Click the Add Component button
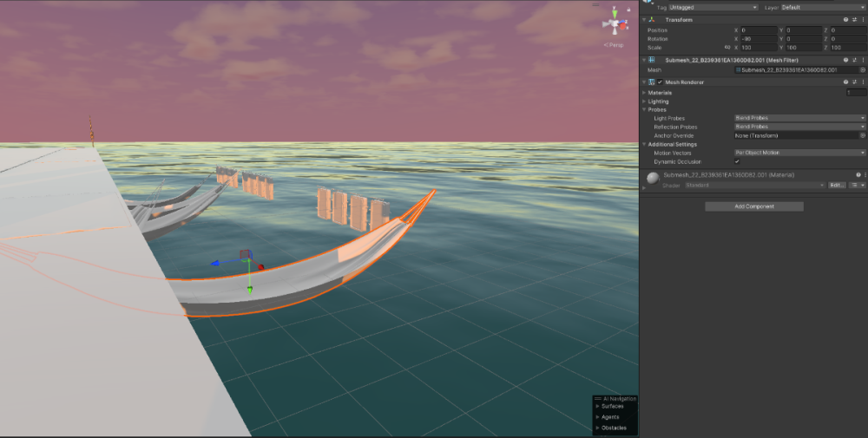The image size is (868, 438). [x=753, y=206]
